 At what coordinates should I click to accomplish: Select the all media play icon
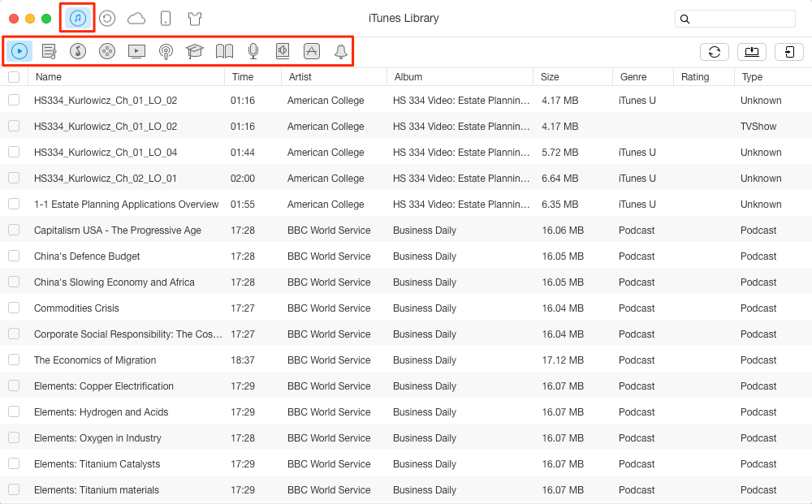(19, 51)
